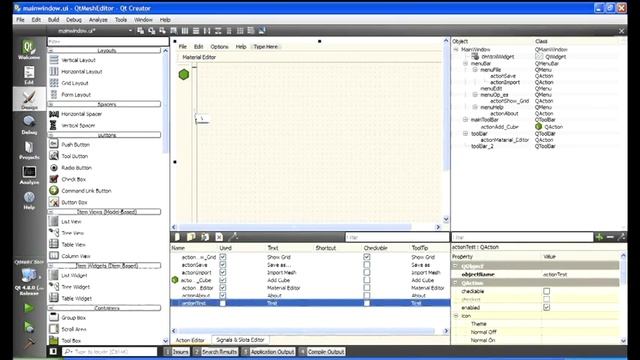640x360 pixels.
Task: Open the Search Results pane
Action: pyautogui.click(x=216, y=351)
